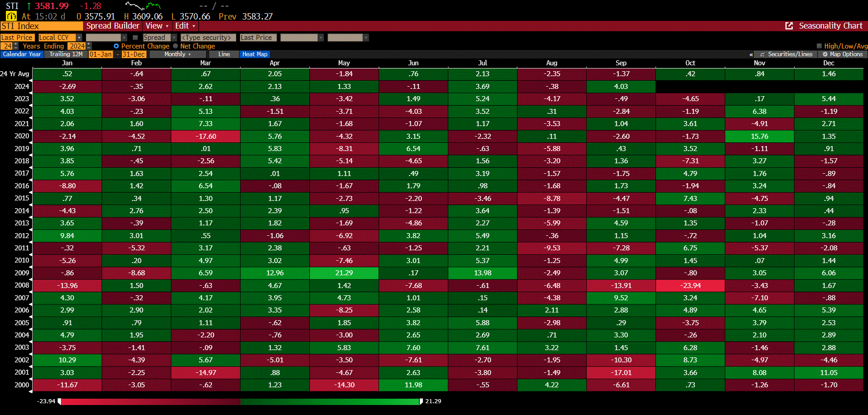Image resolution: width=868 pixels, height=415 pixels.
Task: Collapse side panel with double chevron icon
Action: [752, 54]
